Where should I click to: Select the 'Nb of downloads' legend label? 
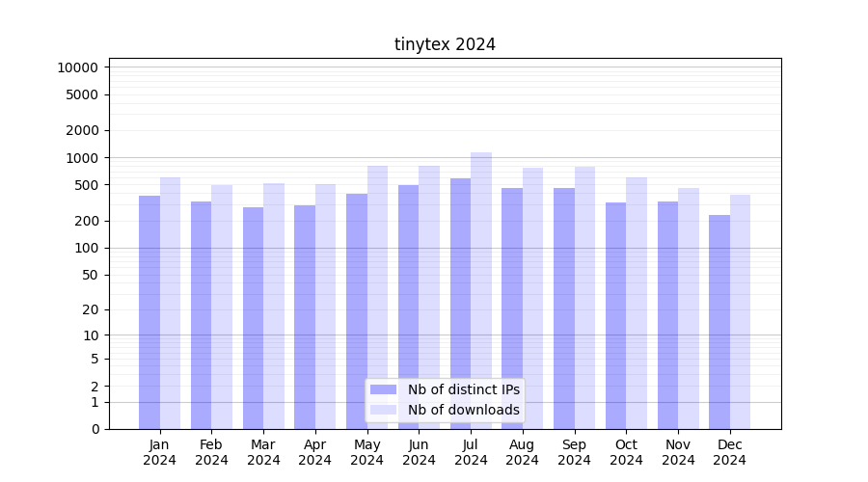pos(463,410)
